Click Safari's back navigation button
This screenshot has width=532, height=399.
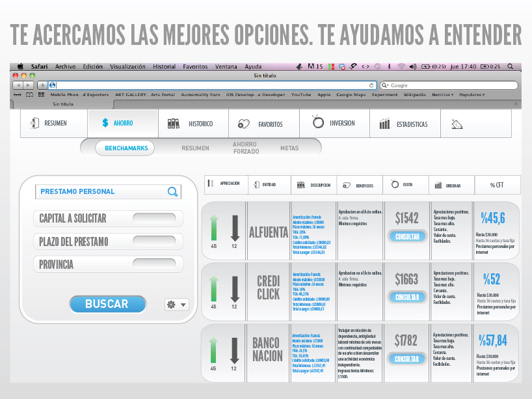(18, 85)
